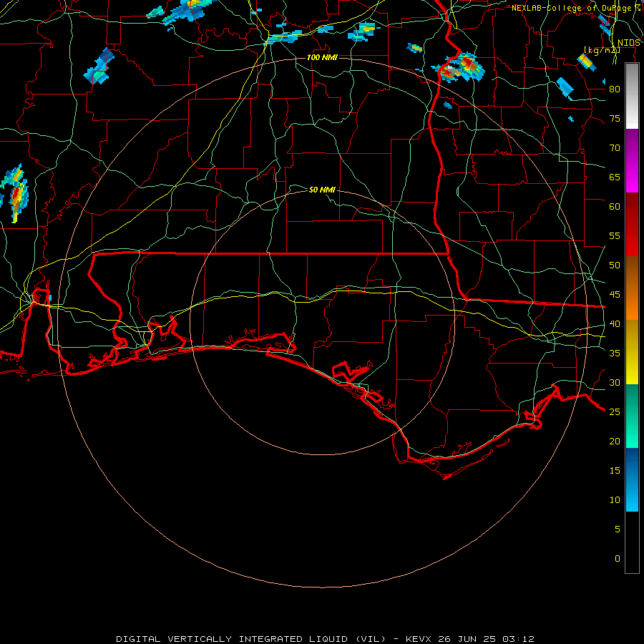Click the scale value "10"
Screen dimensions: 644x644
tap(615, 500)
